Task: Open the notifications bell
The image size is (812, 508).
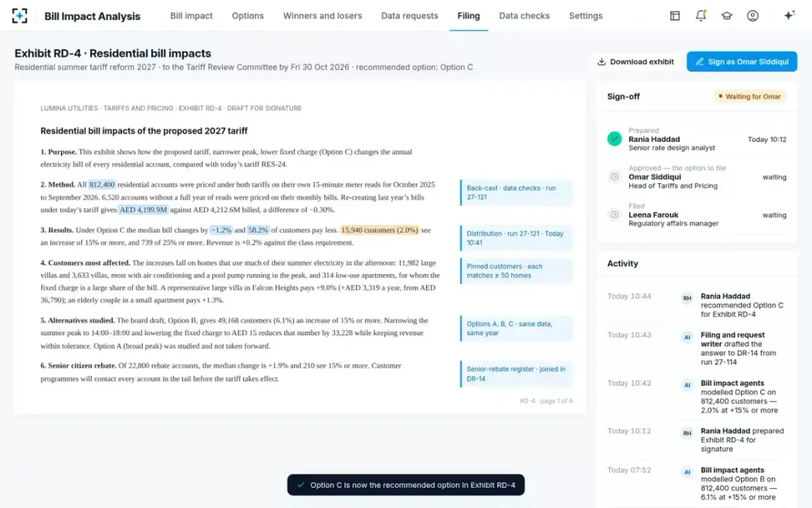Action: pyautogui.click(x=700, y=16)
